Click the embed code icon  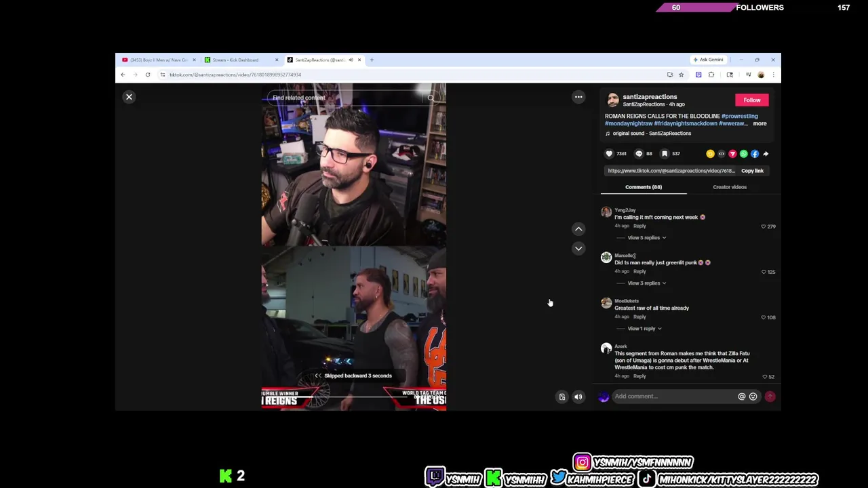(x=722, y=154)
